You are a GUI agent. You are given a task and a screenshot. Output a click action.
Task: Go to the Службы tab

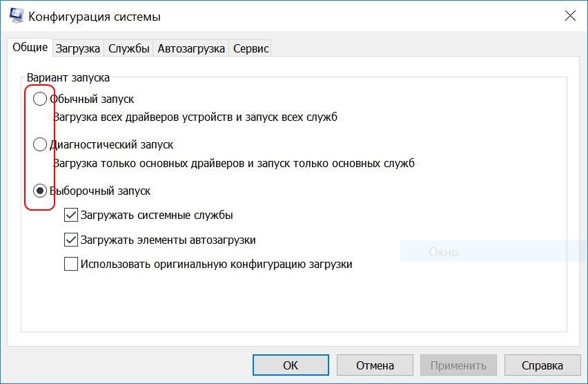[x=129, y=48]
